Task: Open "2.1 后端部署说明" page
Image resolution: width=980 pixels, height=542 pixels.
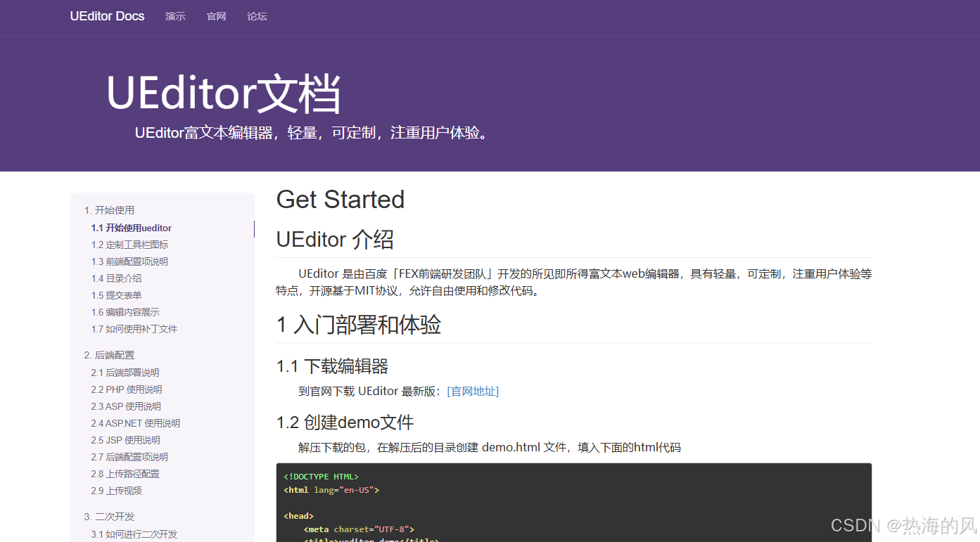Action: [x=126, y=372]
